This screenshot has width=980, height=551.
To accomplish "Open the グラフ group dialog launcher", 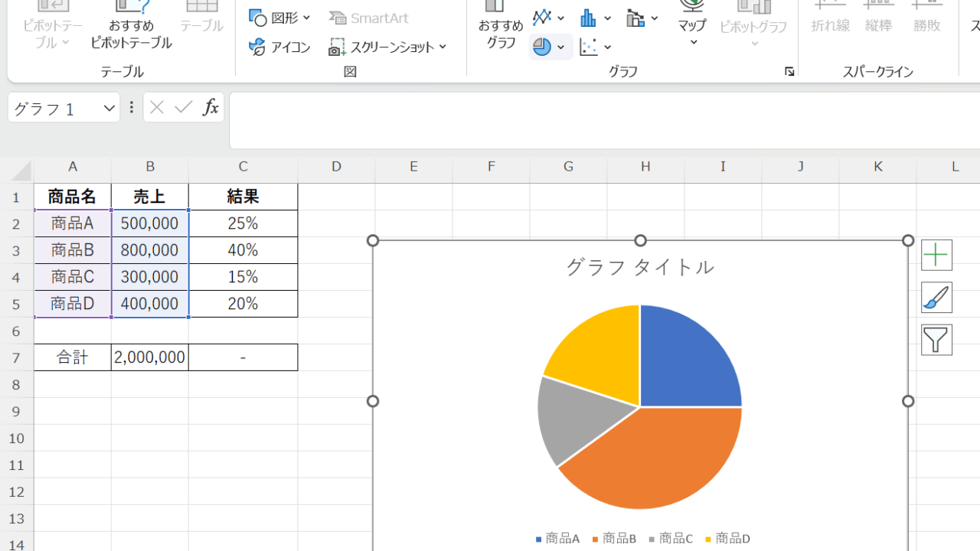I will coord(789,72).
